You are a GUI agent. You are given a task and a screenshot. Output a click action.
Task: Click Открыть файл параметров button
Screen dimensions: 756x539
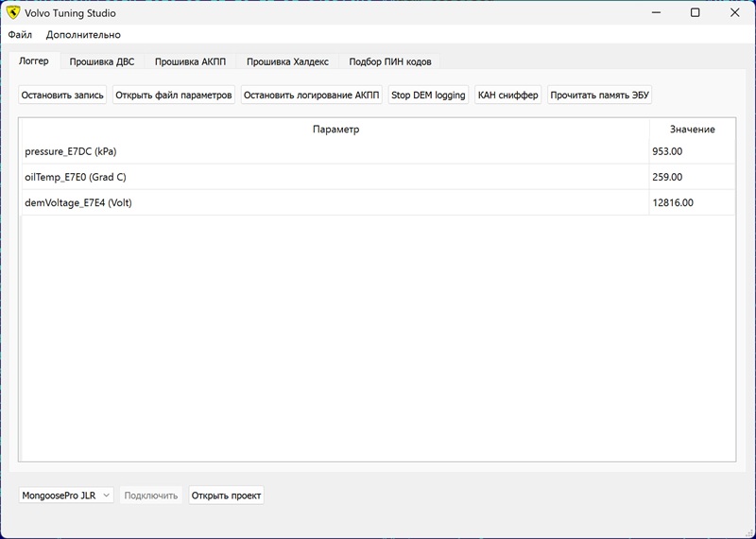174,96
